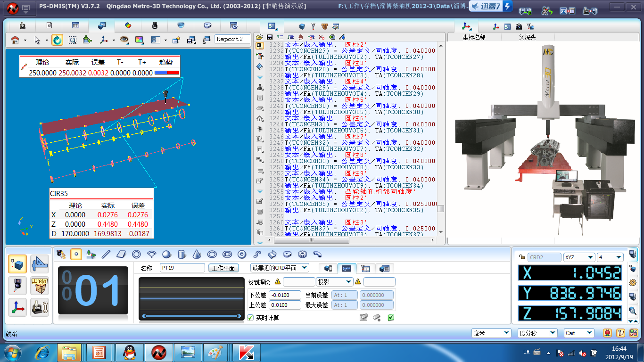Select the tolerance box mode button
Image resolution: width=644 pixels, height=362 pixels.
click(x=40, y=286)
